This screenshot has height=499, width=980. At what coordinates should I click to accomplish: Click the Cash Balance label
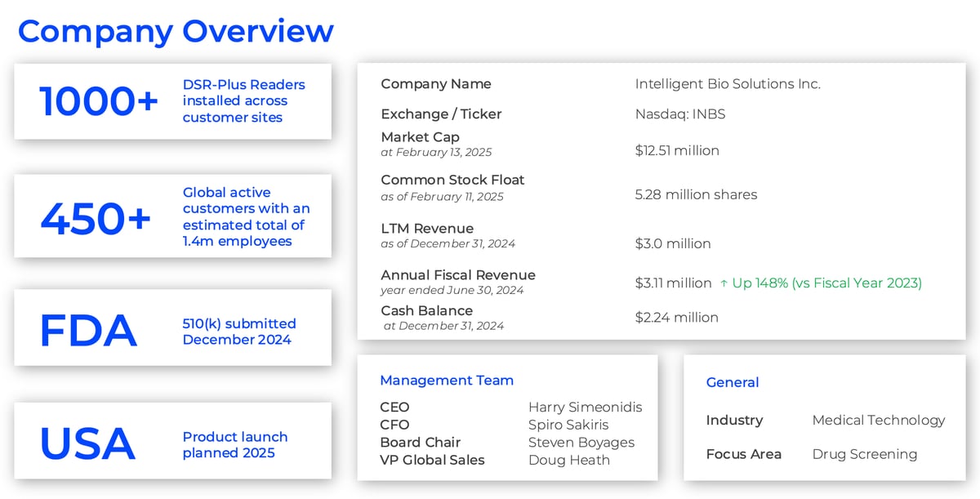[x=426, y=311]
